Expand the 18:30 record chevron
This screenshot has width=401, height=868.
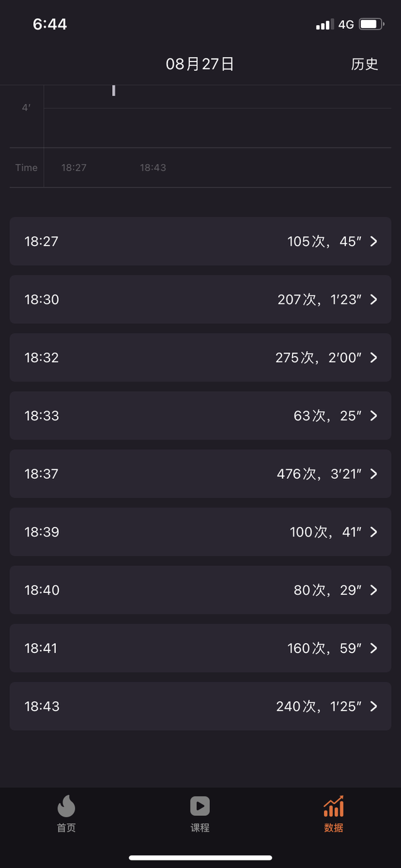click(x=373, y=300)
